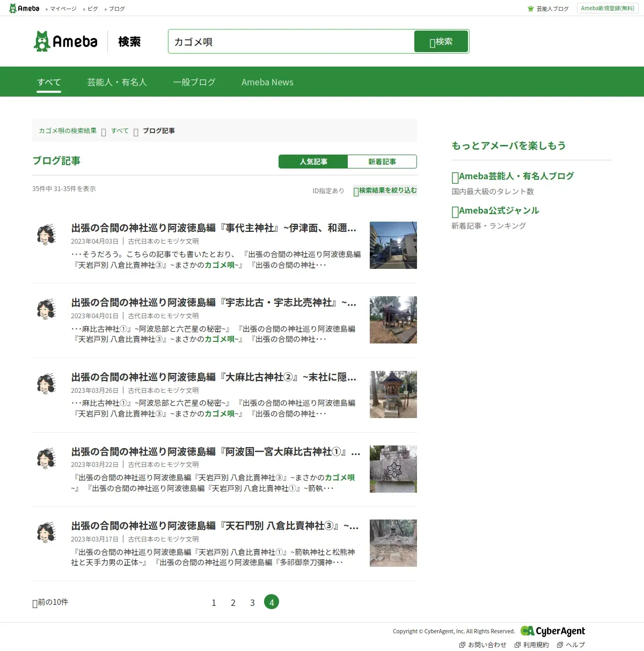
Task: Click カゴメ唄の検索結果 breadcrumb
Action: tap(68, 130)
